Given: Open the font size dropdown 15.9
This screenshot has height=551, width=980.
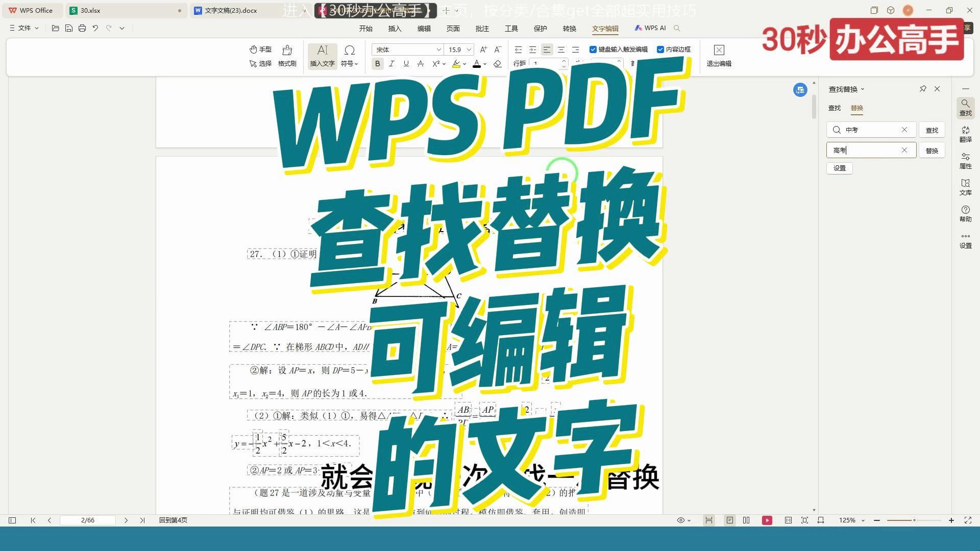Looking at the screenshot, I should (x=469, y=49).
